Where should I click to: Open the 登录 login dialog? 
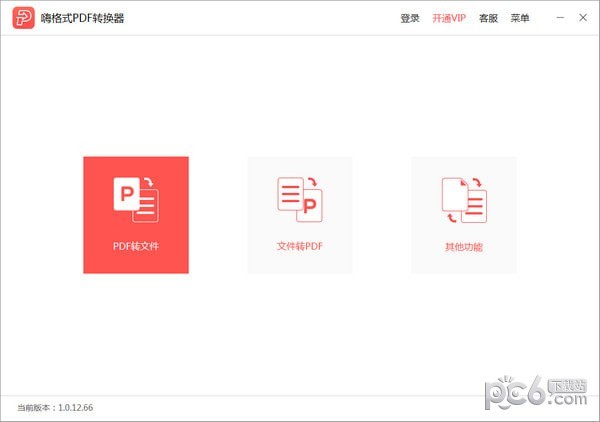point(410,18)
